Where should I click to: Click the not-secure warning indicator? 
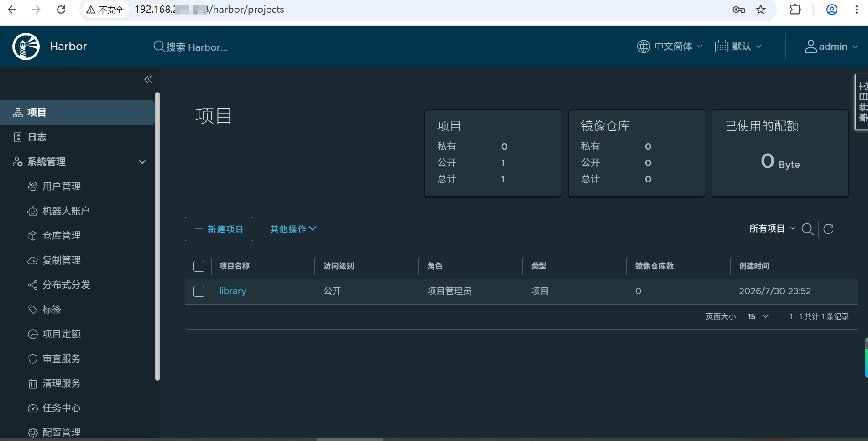[105, 10]
